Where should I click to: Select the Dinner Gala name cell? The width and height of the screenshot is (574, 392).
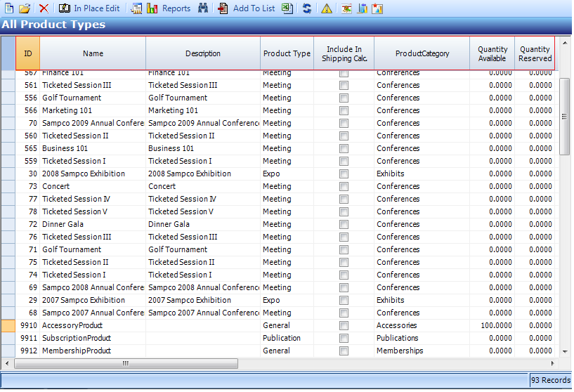(93, 224)
